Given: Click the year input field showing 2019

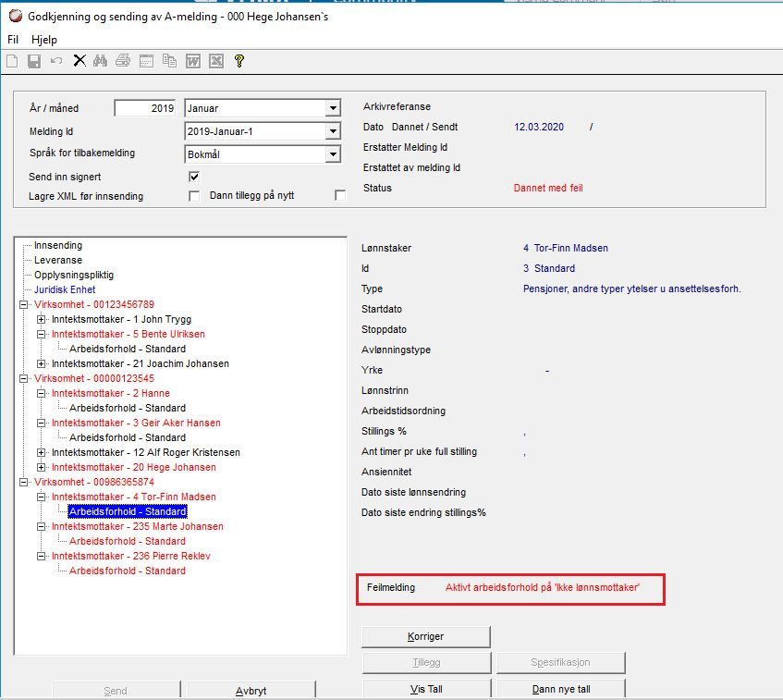Looking at the screenshot, I should (x=145, y=108).
